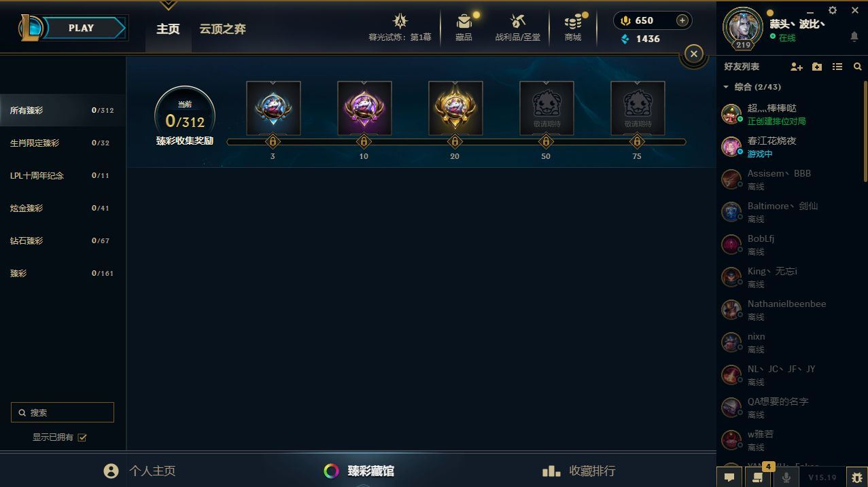Open the notification bell icon
The width and height of the screenshot is (868, 487).
pos(854,37)
